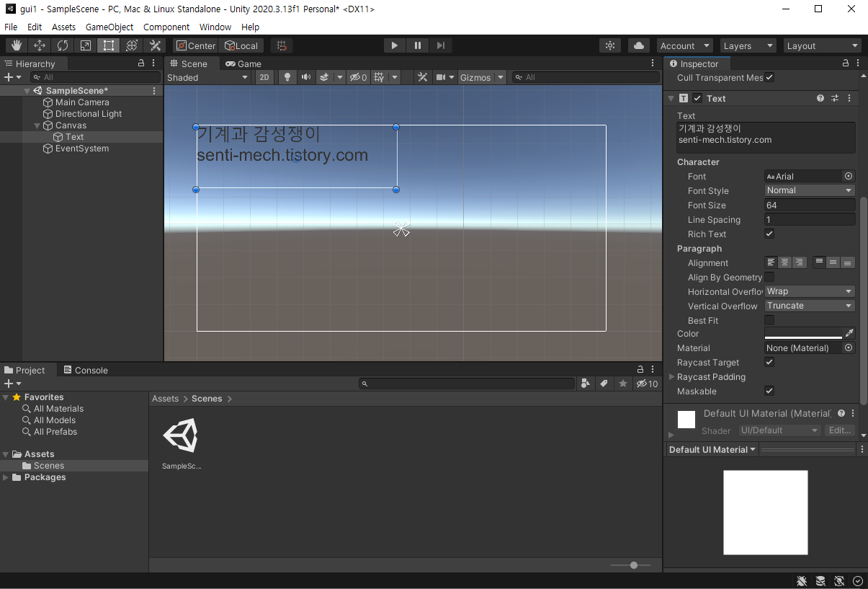Toggle scene audio speaker icon

click(x=306, y=77)
